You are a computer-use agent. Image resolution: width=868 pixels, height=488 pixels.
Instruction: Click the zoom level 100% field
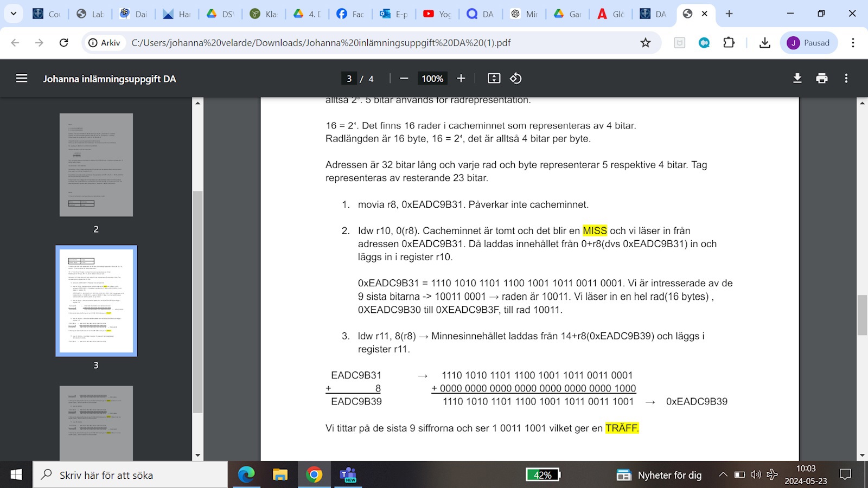coord(432,79)
